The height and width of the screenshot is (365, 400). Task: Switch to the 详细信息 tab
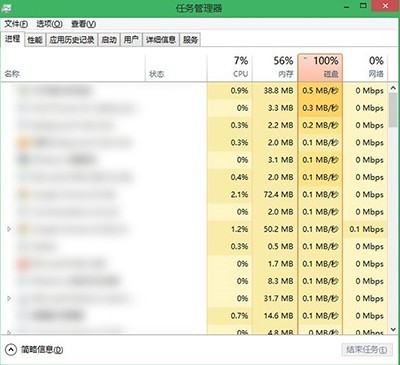[x=161, y=40]
